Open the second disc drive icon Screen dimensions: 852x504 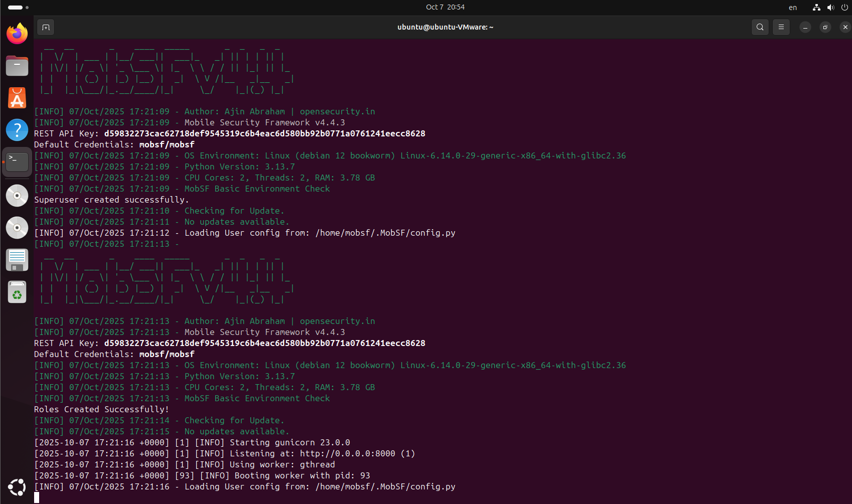[x=17, y=228]
